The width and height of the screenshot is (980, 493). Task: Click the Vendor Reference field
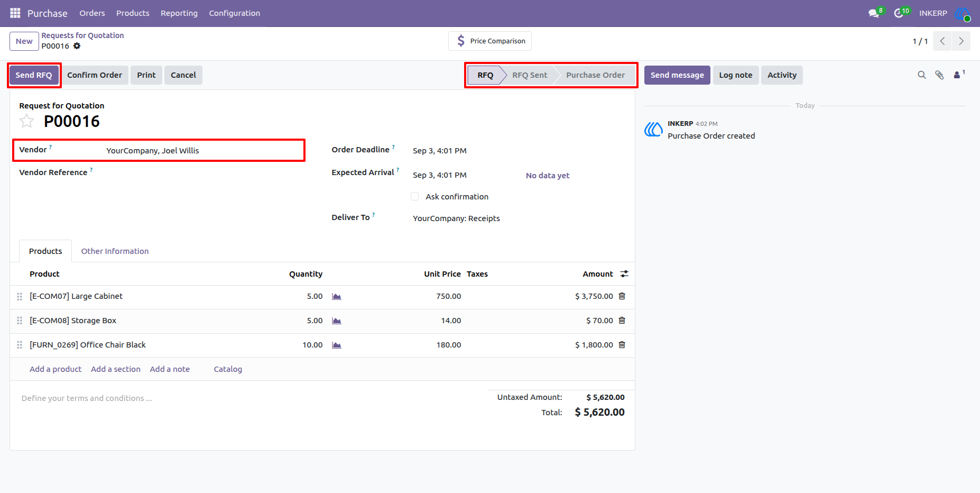point(204,173)
